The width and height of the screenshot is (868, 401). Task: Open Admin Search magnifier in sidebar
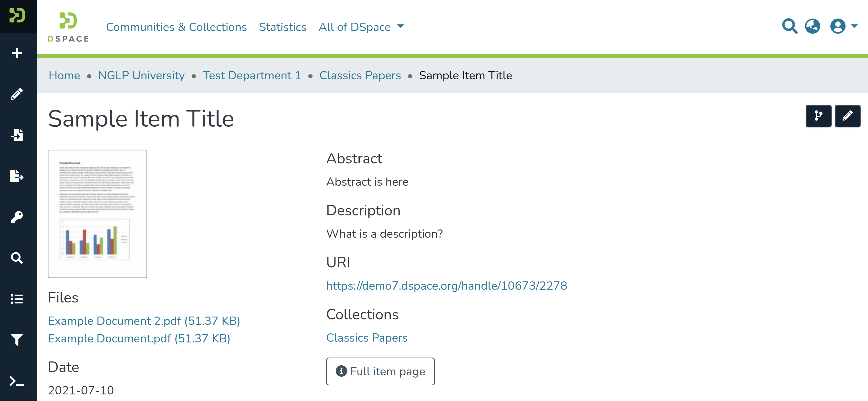tap(17, 258)
